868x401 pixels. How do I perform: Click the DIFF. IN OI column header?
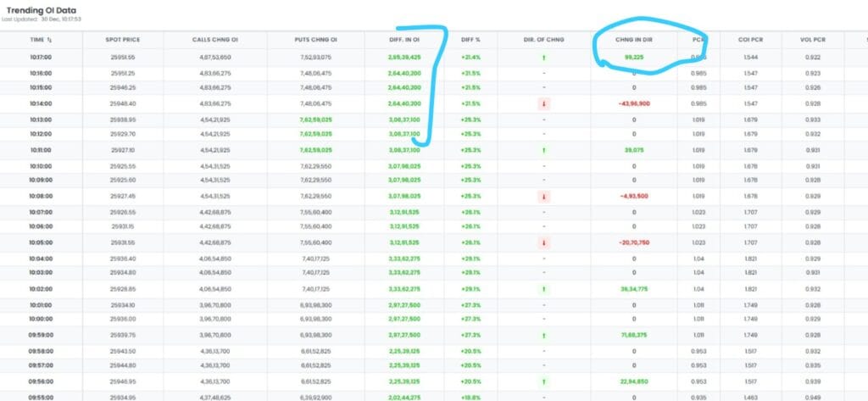coord(405,40)
